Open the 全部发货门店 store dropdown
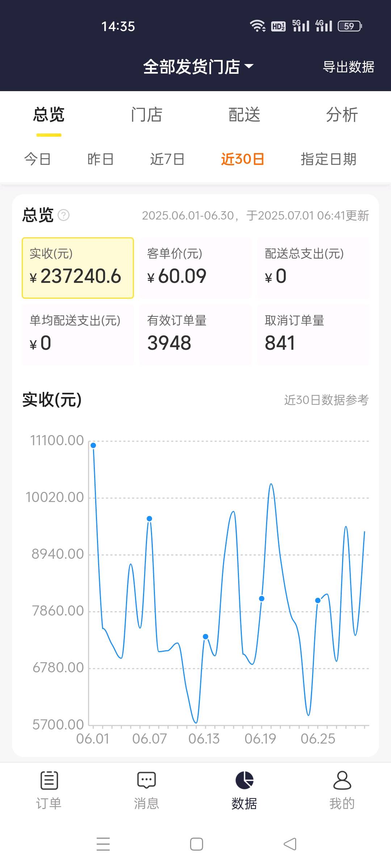The height and width of the screenshot is (868, 391). [x=198, y=67]
